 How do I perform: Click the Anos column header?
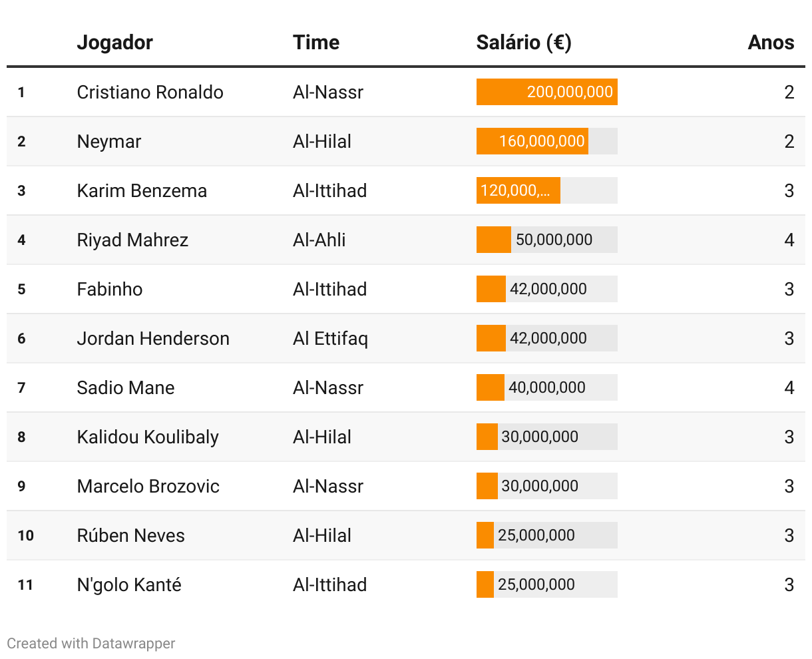point(771,43)
